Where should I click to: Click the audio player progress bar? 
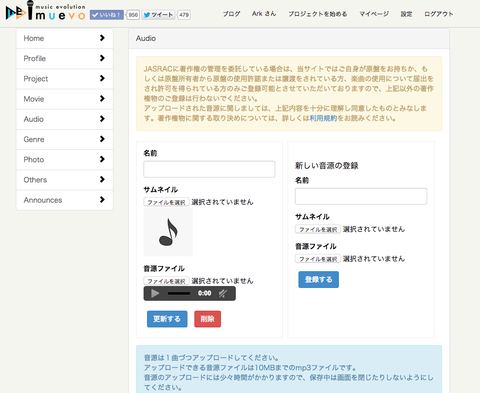179,293
